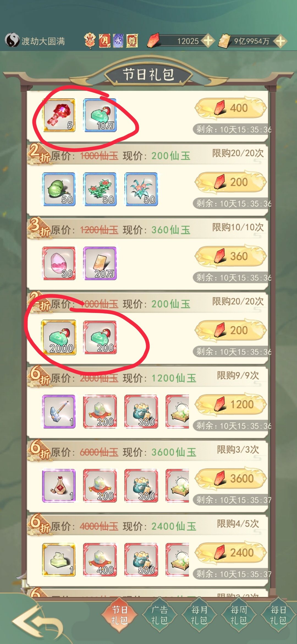The height and width of the screenshot is (644, 297).
Task: Tap the pink egg item with 30
Action: 59,263
